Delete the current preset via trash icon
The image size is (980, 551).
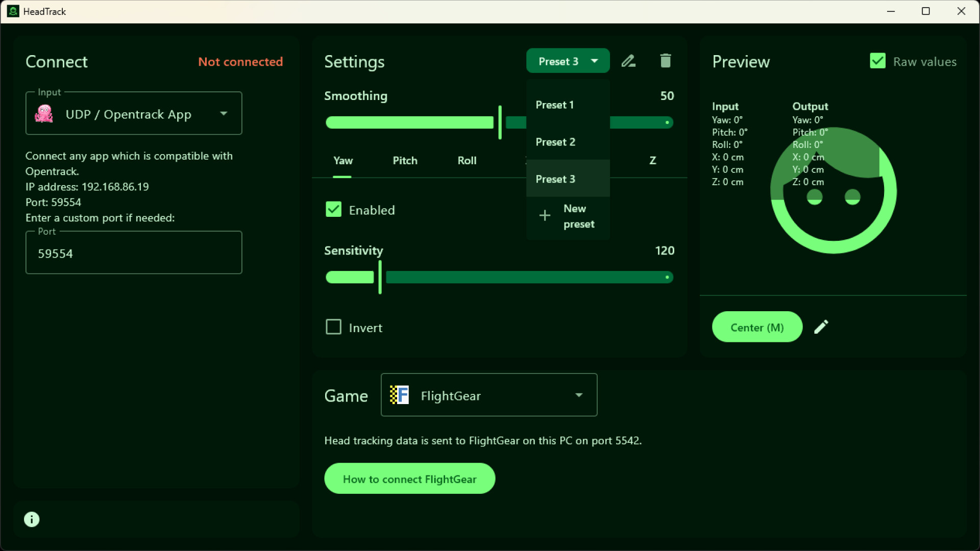point(665,61)
